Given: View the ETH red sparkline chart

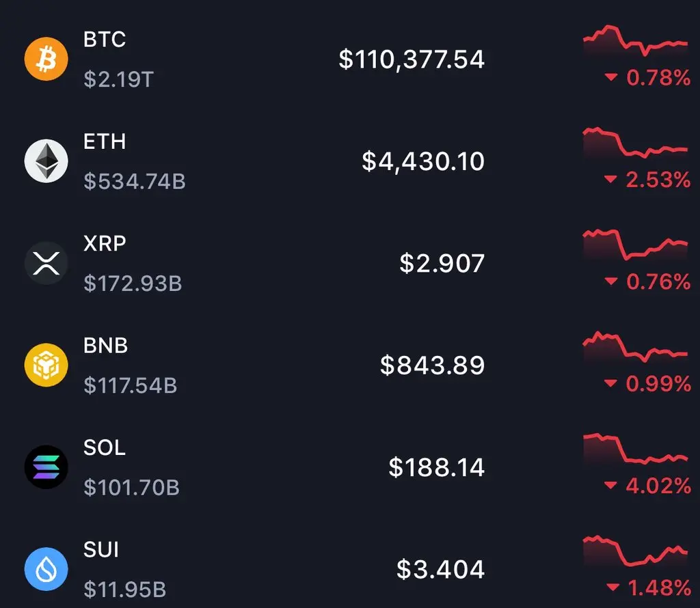Looking at the screenshot, I should tap(635, 143).
